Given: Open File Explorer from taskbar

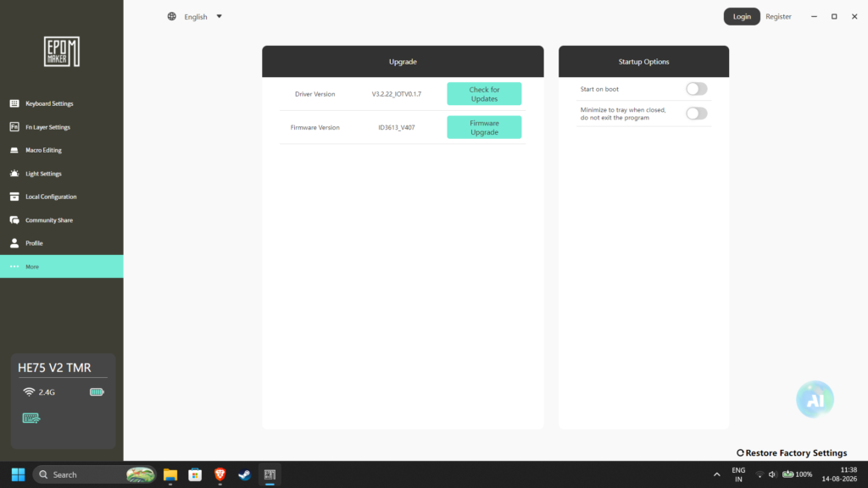Looking at the screenshot, I should pyautogui.click(x=170, y=474).
